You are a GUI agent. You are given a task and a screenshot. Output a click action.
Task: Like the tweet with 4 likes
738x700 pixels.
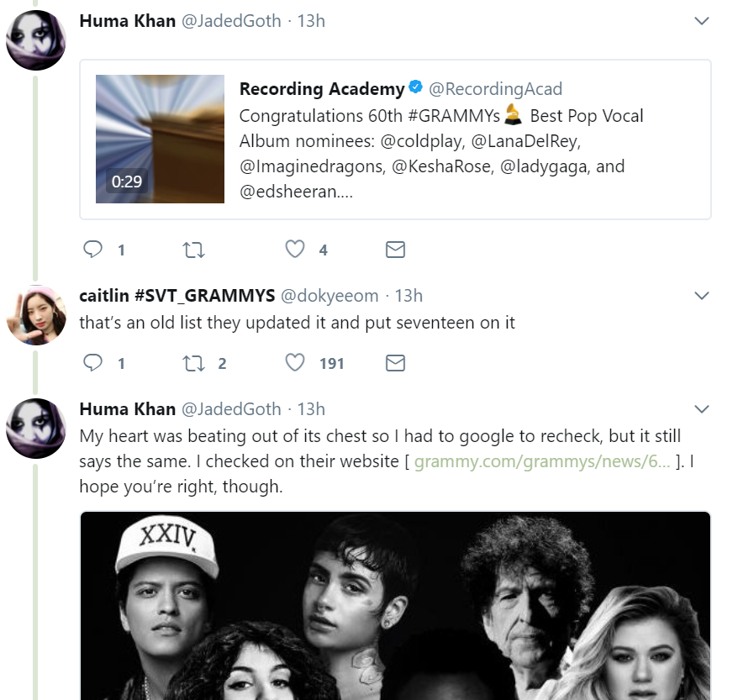coord(294,250)
